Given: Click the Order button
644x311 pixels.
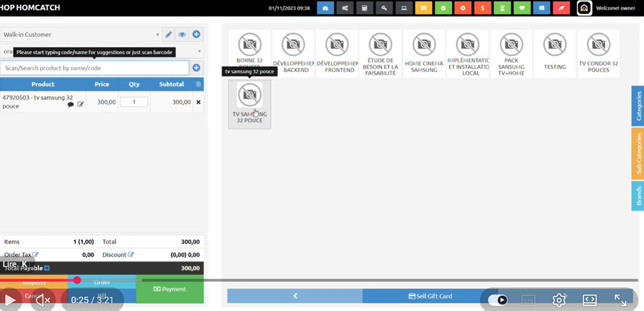Looking at the screenshot, I should [x=102, y=282].
